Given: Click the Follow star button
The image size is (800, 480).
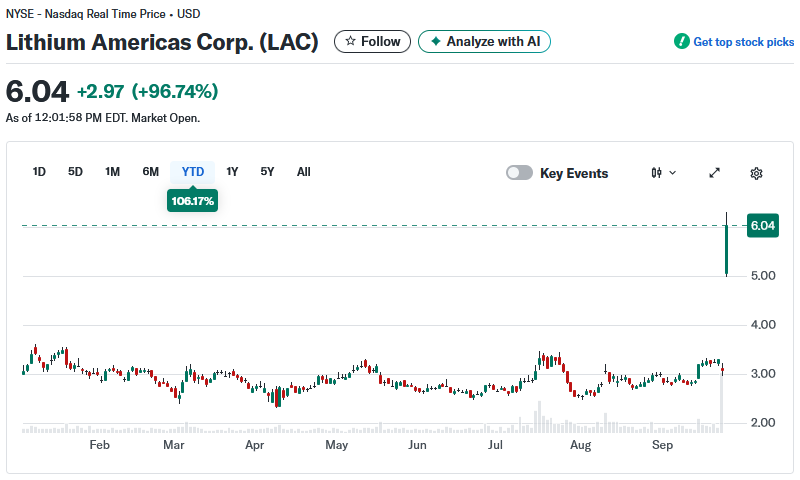Looking at the screenshot, I should click(372, 41).
